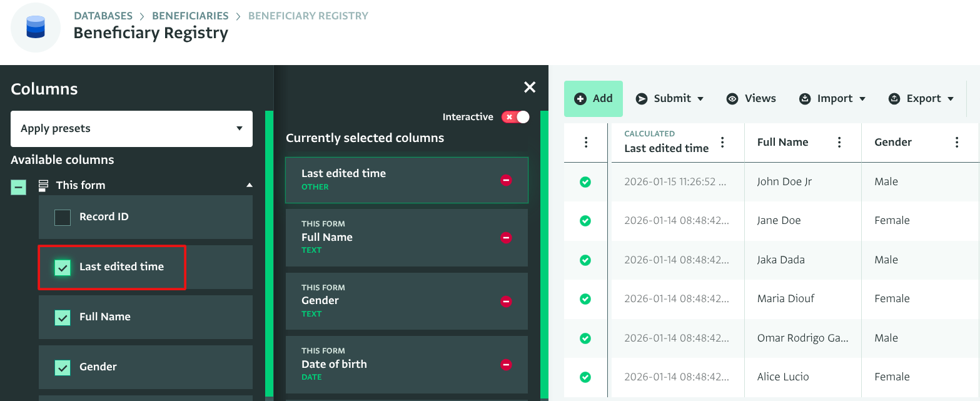Open the Apply presets dropdown

click(x=131, y=129)
